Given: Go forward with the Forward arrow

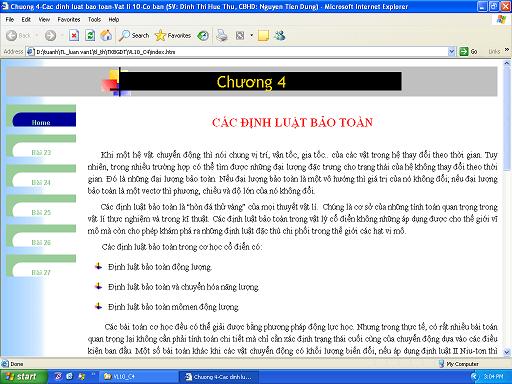Looking at the screenshot, I should point(51,35).
